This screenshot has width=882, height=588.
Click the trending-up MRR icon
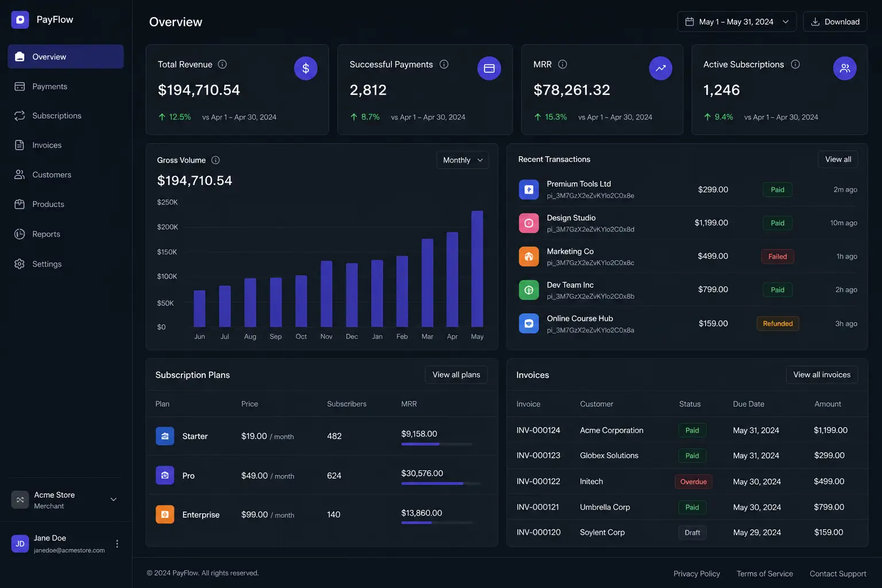pyautogui.click(x=660, y=68)
